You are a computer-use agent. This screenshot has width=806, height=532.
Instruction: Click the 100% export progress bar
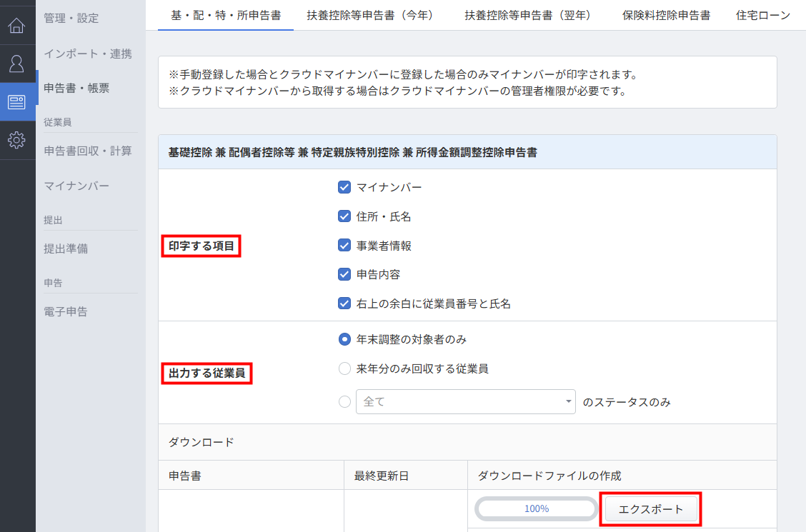536,509
